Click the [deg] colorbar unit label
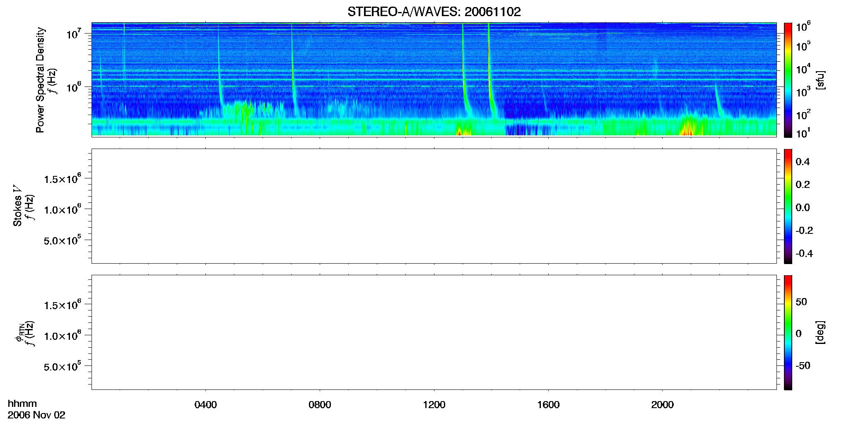The height and width of the screenshot is (447, 868). pyautogui.click(x=820, y=332)
